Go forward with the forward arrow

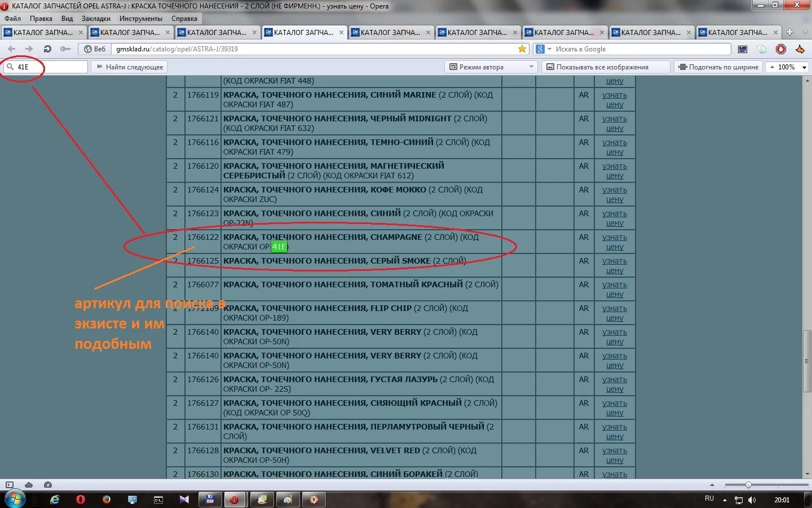point(29,49)
